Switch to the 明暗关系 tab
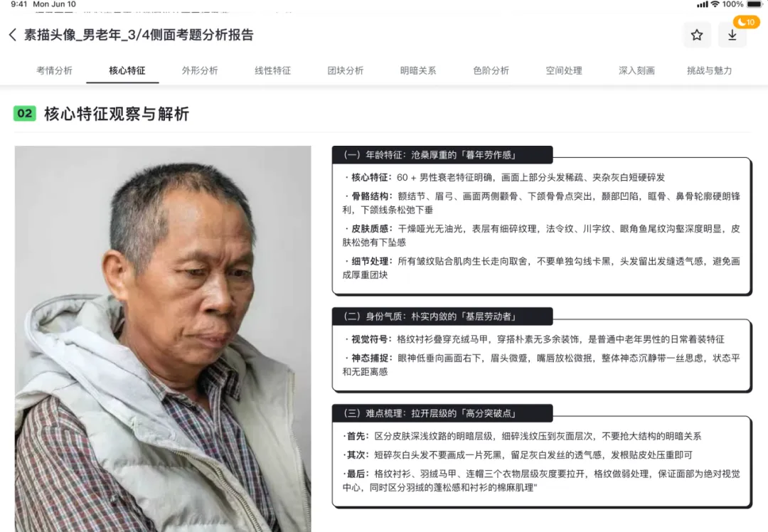Screen dimensions: 768x532 pos(418,70)
